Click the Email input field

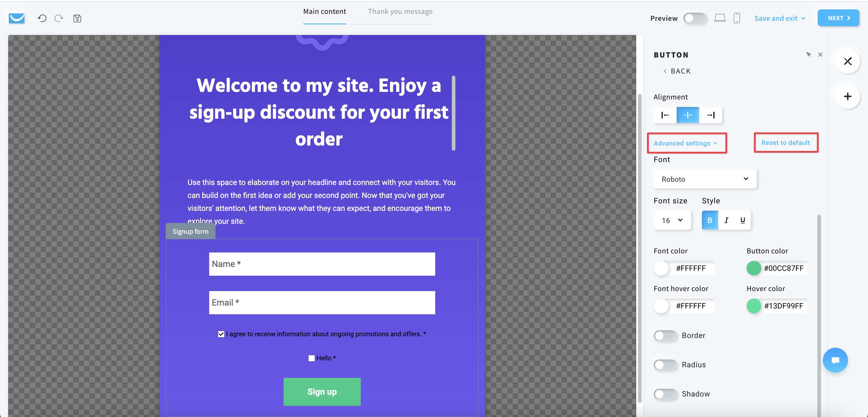[322, 303]
